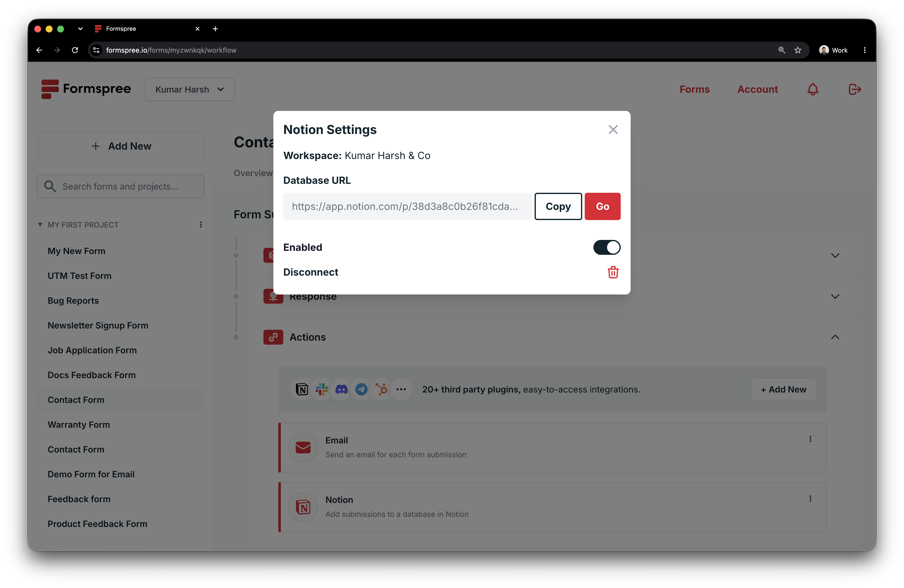The width and height of the screenshot is (904, 588).
Task: Close the Notion Settings dialog
Action: click(613, 130)
